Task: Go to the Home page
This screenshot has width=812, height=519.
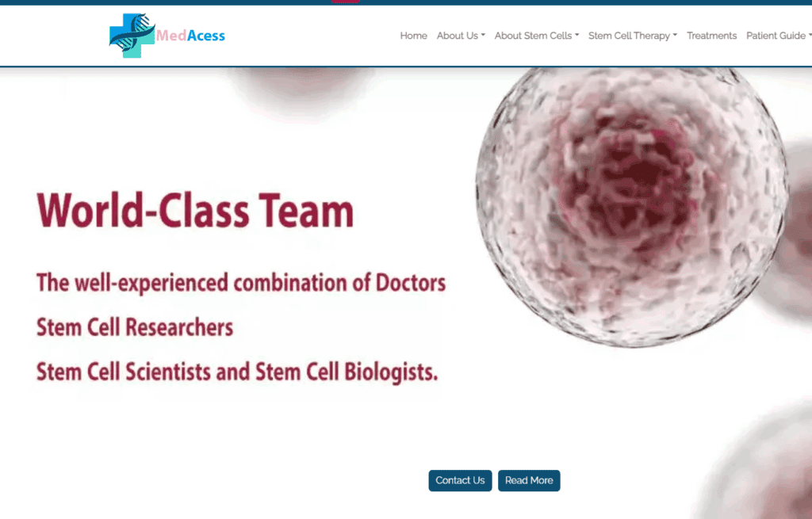Action: click(x=413, y=36)
